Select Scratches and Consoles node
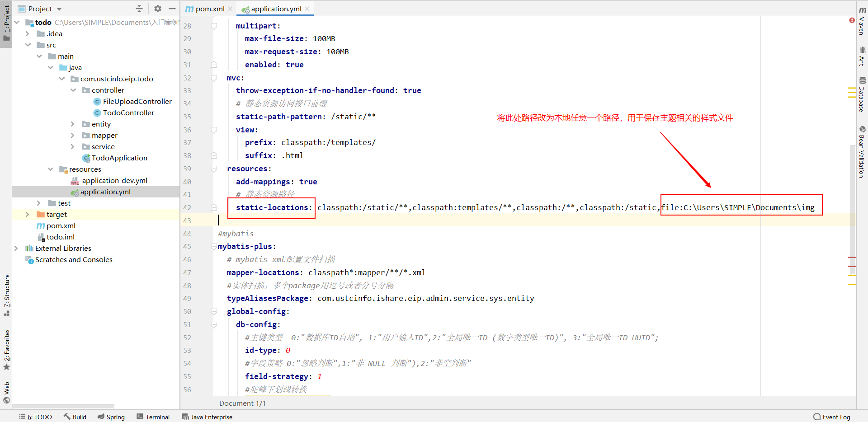 click(x=74, y=259)
